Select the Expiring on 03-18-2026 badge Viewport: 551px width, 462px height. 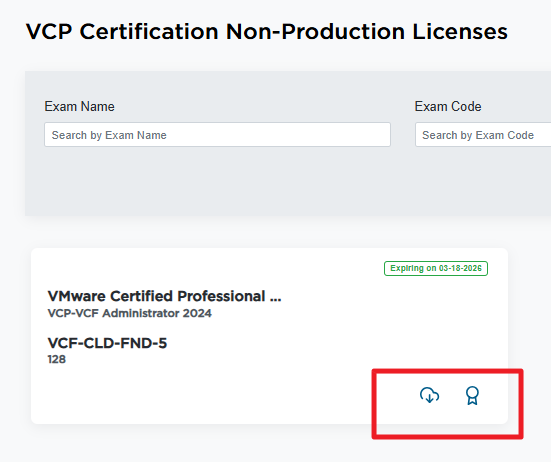[x=436, y=268]
